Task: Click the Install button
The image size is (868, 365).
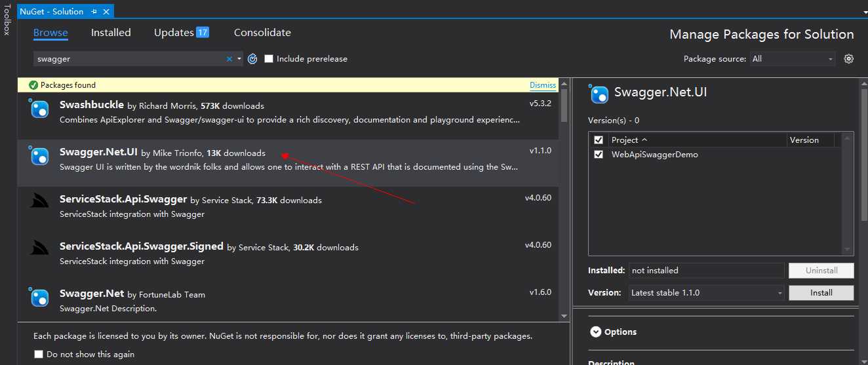Action: pyautogui.click(x=821, y=293)
